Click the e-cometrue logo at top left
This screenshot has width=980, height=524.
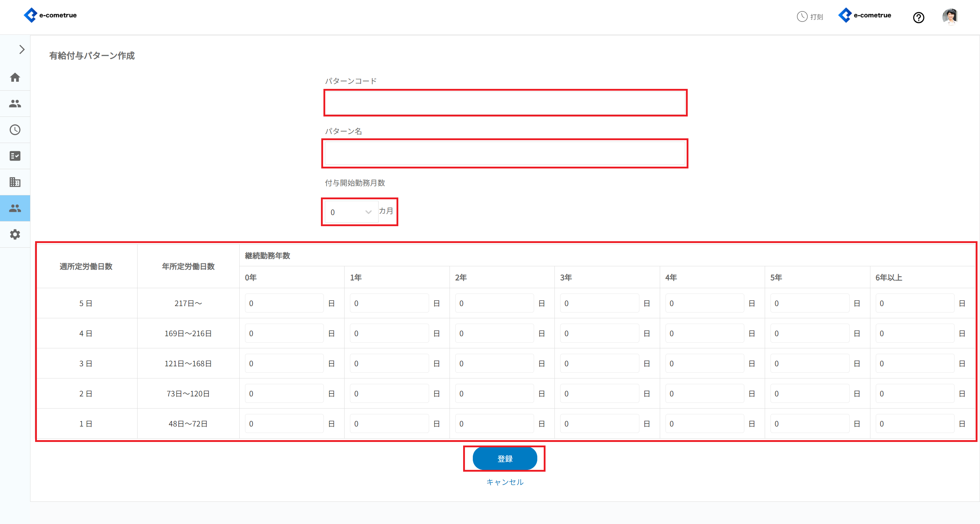50,15
